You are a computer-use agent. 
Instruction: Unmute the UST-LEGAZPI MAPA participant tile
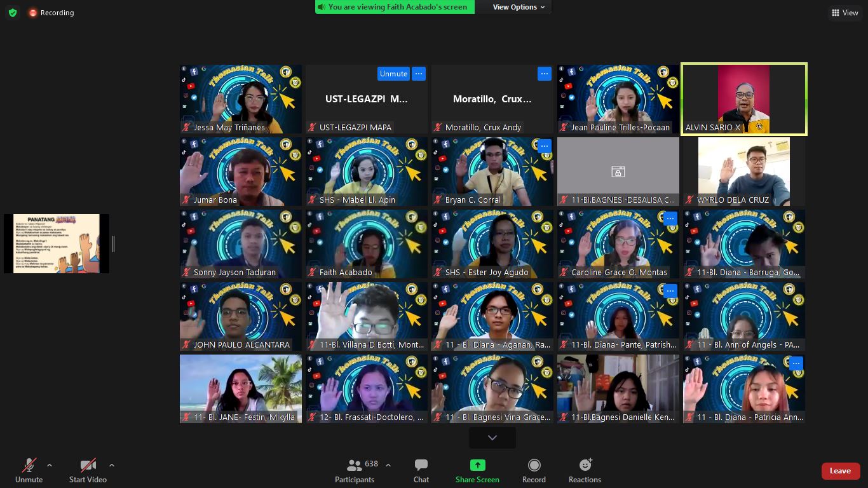point(393,74)
